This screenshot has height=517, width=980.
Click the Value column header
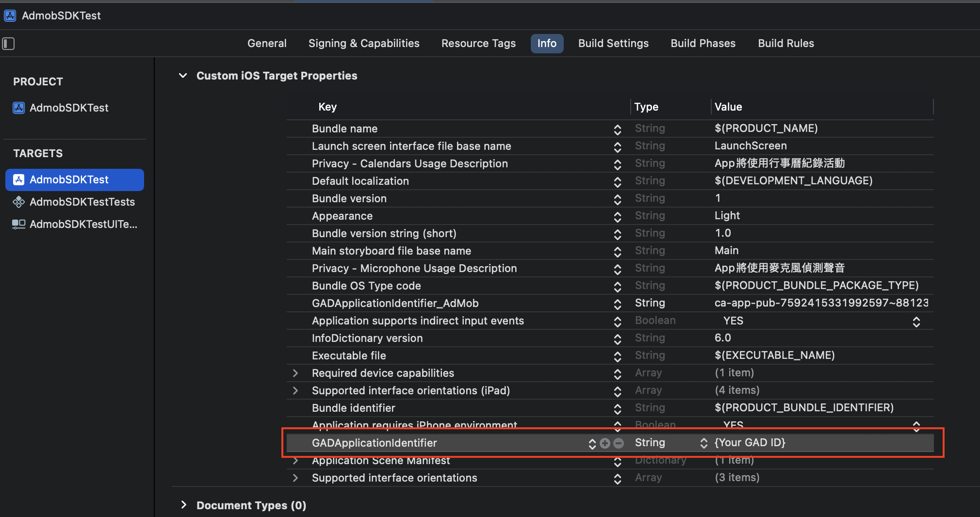click(x=728, y=107)
